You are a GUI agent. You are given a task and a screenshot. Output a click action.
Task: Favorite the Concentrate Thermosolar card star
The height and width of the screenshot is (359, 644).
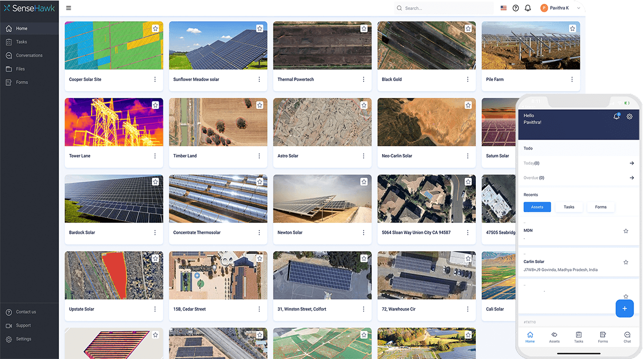(260, 182)
